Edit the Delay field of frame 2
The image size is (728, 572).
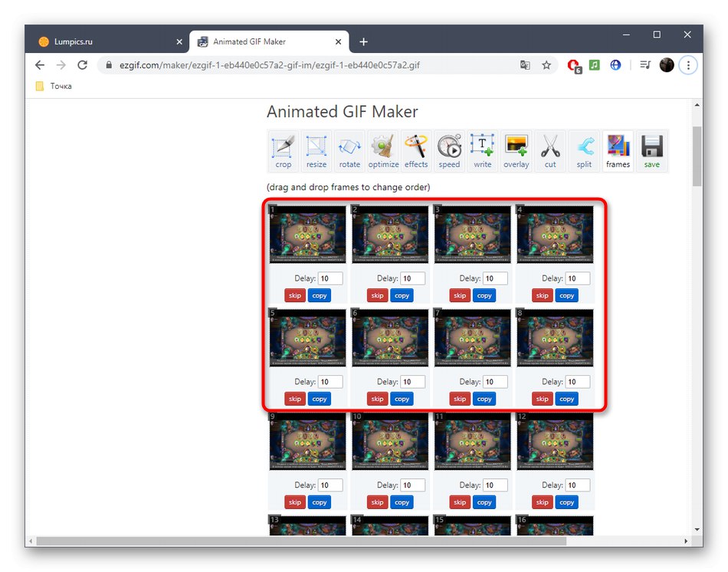[x=413, y=278]
